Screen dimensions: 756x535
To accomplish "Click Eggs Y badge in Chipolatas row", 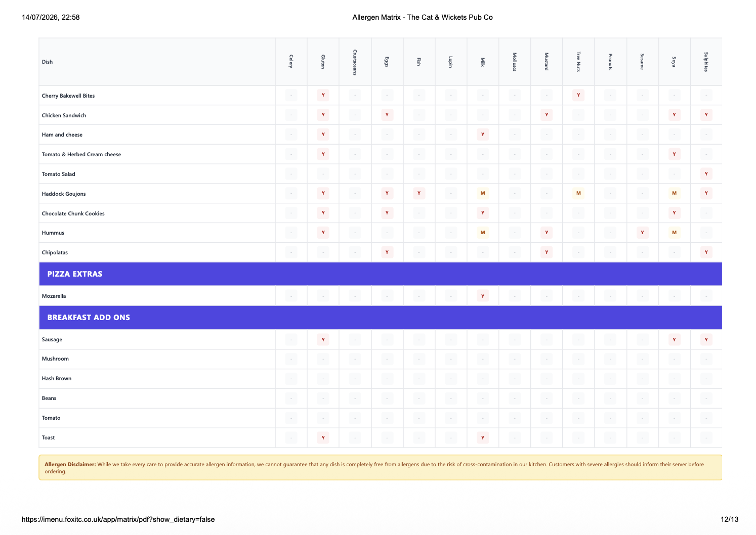I will tap(387, 252).
